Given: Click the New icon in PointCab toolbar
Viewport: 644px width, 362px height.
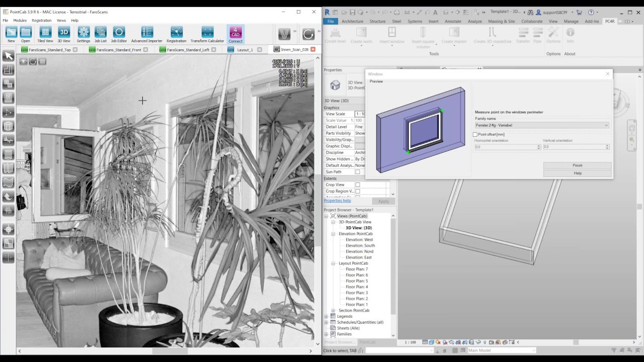Looking at the screenshot, I should click(11, 33).
